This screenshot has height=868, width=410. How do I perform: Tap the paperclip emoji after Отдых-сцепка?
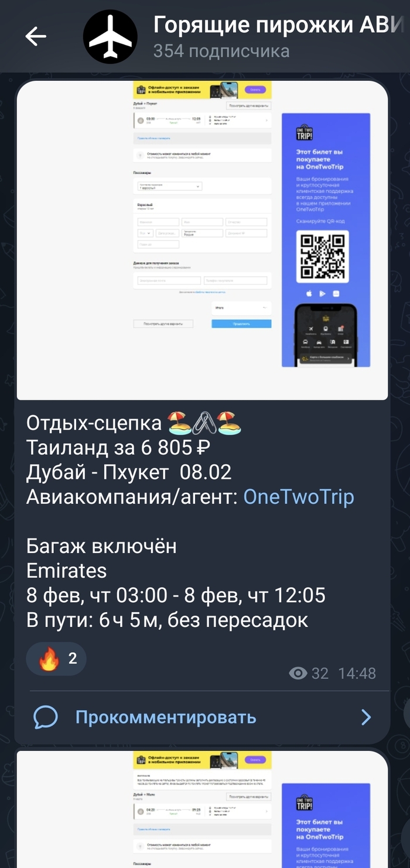pos(201,422)
